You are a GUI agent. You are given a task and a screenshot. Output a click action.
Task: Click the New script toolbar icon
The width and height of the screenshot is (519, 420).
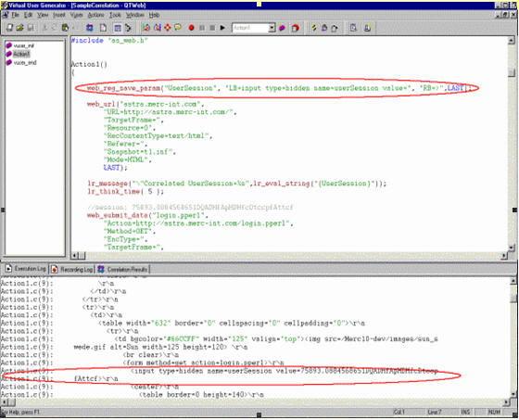pos(9,28)
